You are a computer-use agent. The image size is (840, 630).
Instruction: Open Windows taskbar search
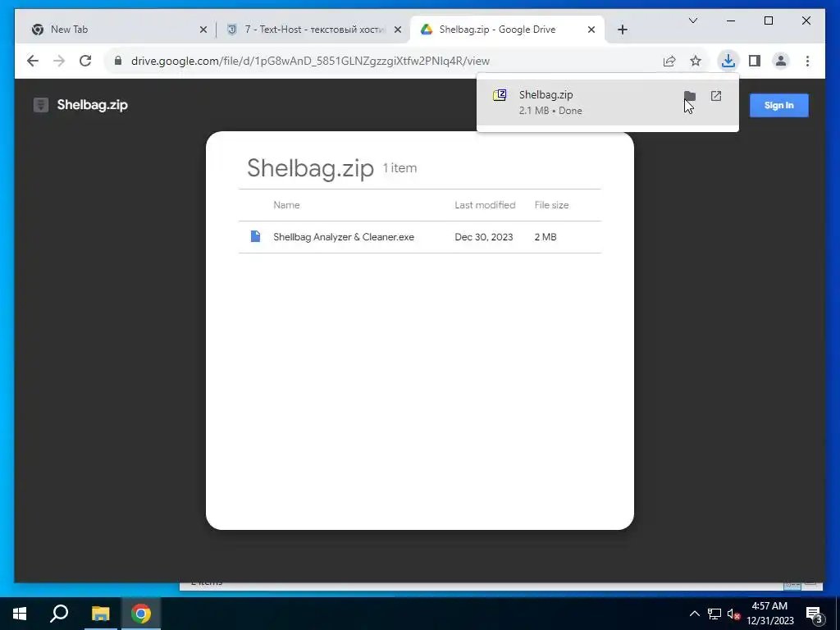tap(59, 614)
